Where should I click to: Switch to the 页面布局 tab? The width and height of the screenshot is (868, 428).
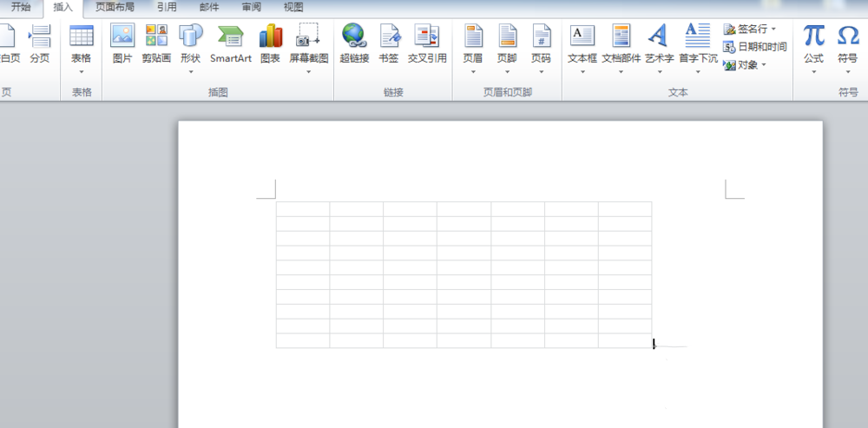[115, 7]
